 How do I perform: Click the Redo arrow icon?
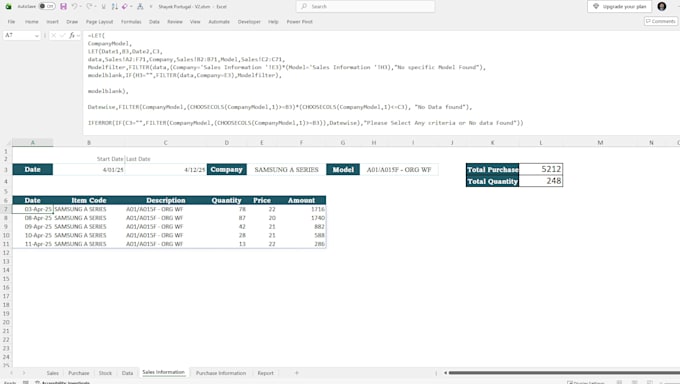pos(89,7)
